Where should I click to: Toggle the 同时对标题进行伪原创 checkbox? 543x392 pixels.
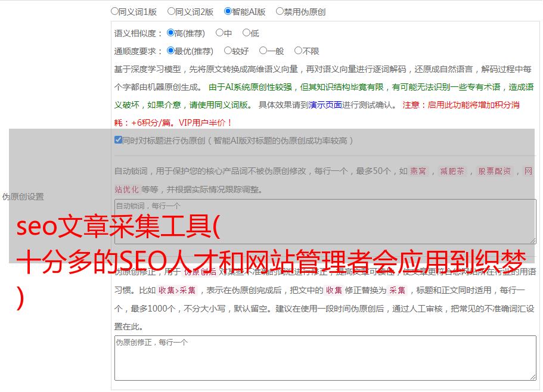pyautogui.click(x=118, y=140)
